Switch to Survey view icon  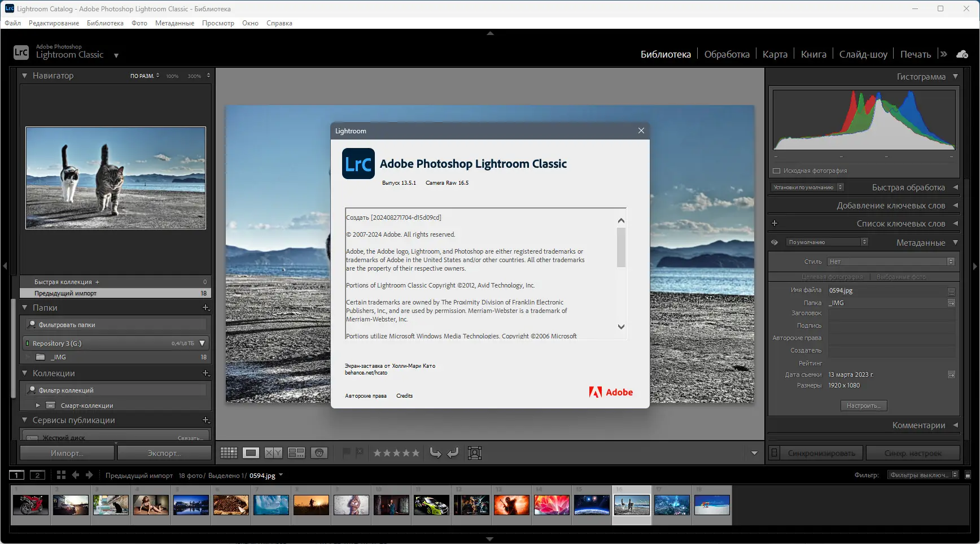pos(296,452)
